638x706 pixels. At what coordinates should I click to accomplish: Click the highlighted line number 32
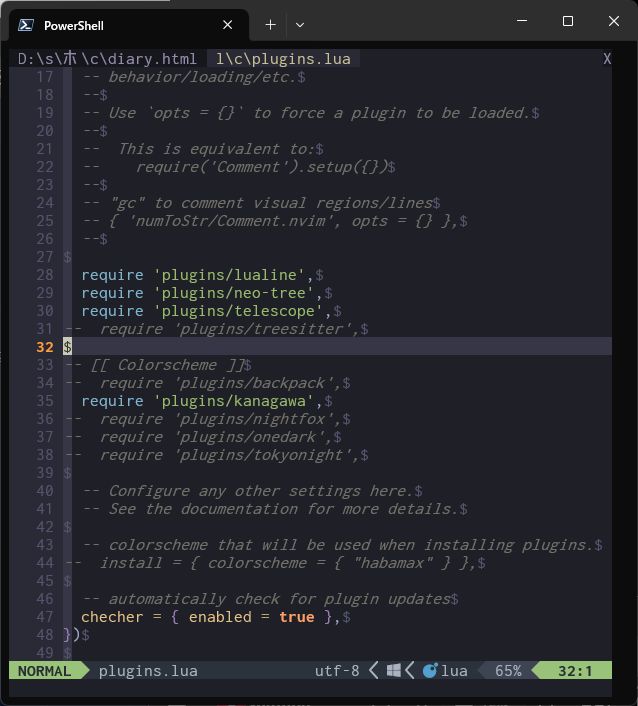[44, 347]
